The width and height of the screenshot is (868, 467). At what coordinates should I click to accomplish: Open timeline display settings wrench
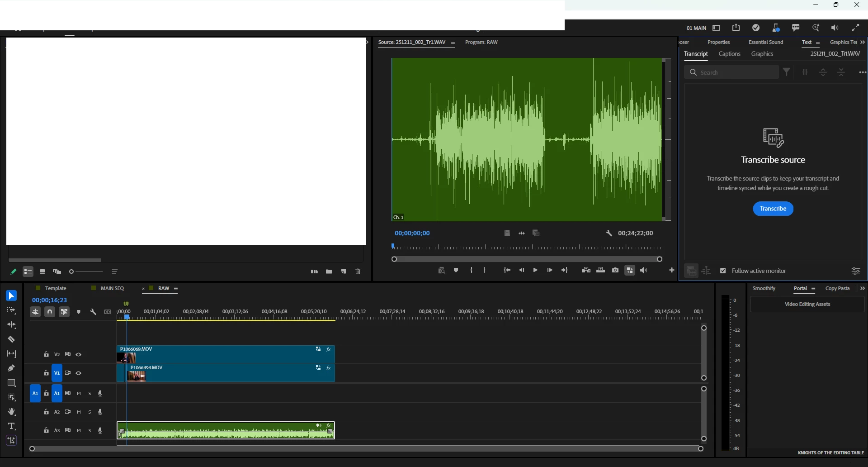93,312
